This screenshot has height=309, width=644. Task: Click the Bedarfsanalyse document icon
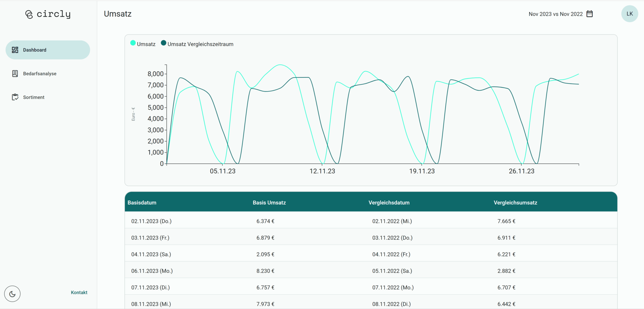(x=15, y=74)
